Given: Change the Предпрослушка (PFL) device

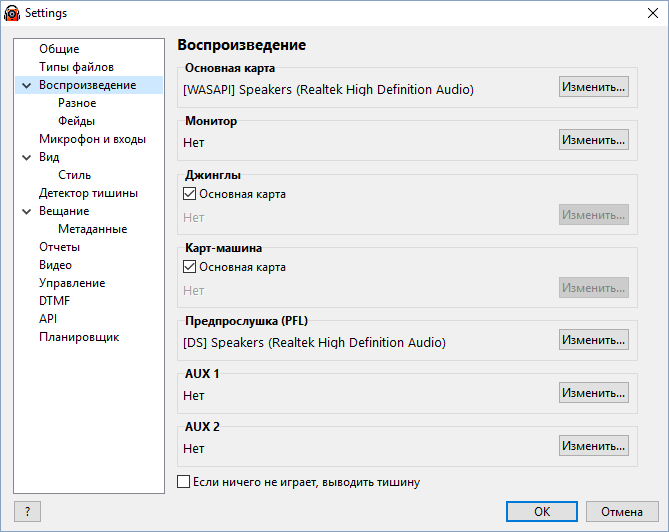Looking at the screenshot, I should (x=593, y=340).
